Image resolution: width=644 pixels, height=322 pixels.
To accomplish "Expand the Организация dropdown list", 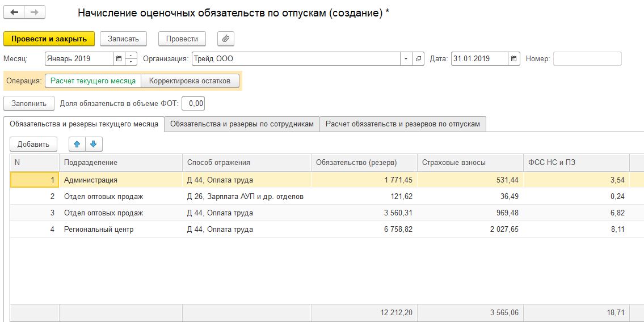I will click(406, 58).
